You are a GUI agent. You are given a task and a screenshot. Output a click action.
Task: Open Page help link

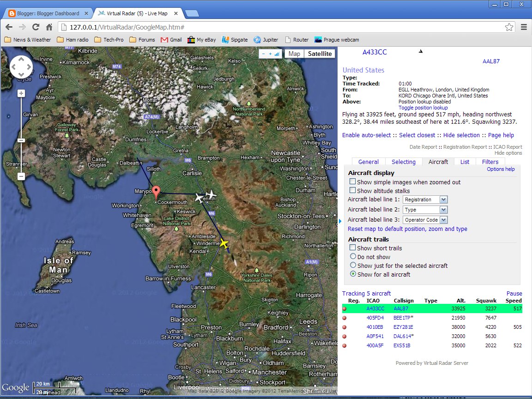pyautogui.click(x=501, y=135)
